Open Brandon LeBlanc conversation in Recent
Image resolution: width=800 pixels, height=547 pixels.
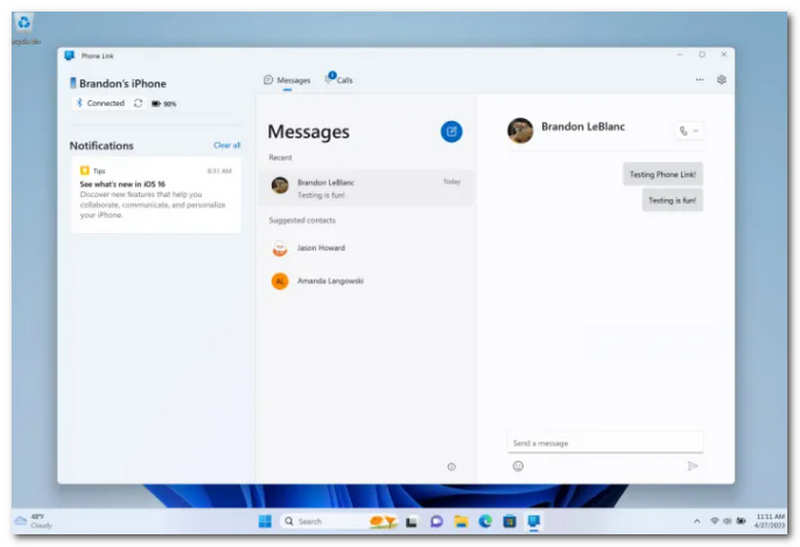pyautogui.click(x=365, y=188)
